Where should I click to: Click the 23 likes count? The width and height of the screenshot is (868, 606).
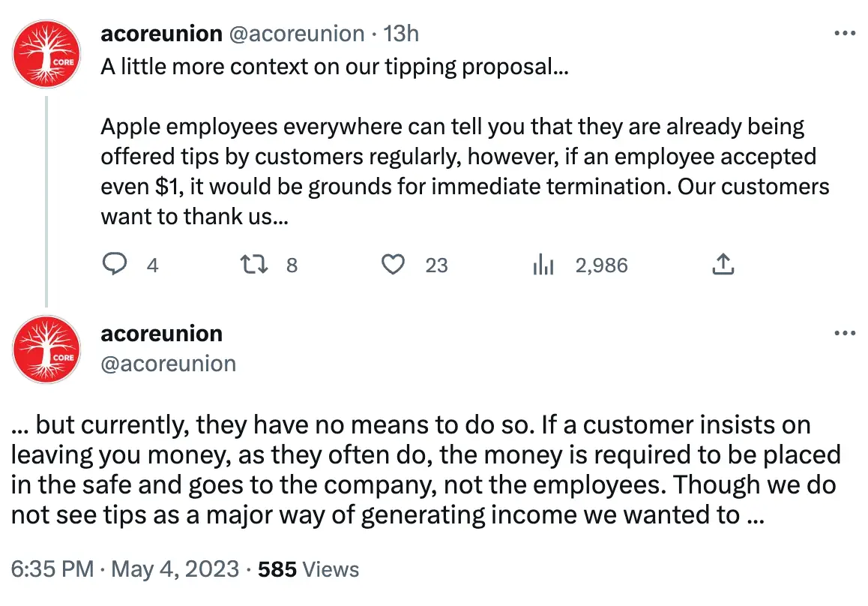(438, 265)
